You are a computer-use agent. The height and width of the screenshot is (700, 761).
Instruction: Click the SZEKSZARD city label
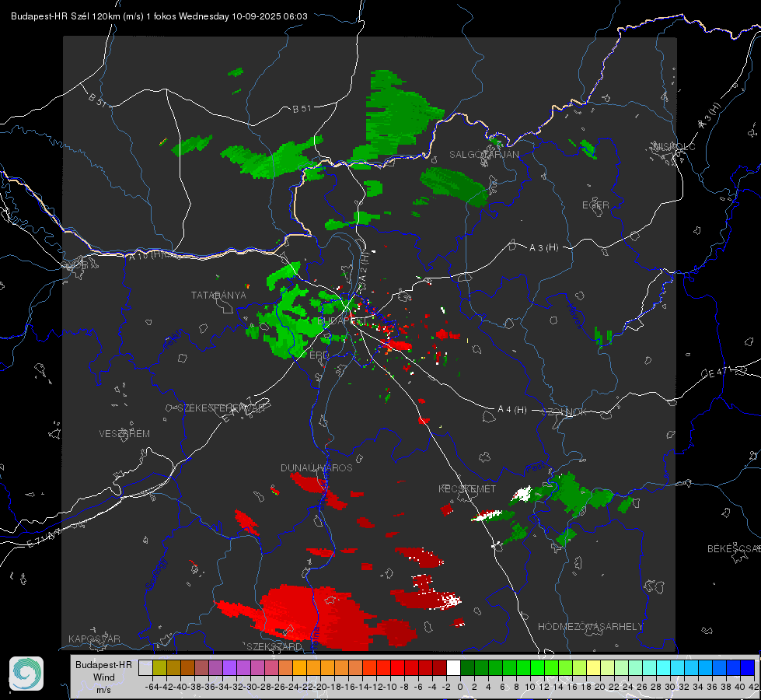pyautogui.click(x=274, y=646)
